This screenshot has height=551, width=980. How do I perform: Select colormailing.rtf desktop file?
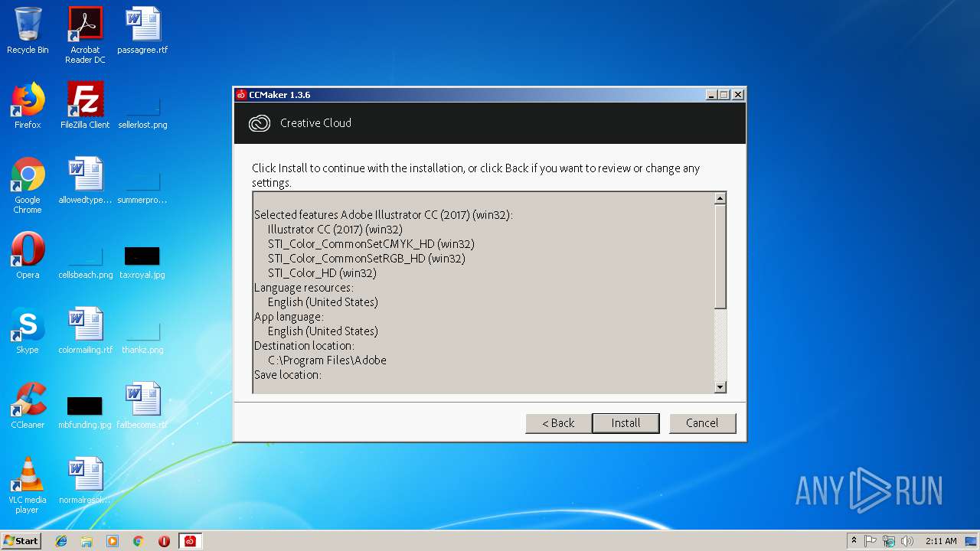pos(85,331)
